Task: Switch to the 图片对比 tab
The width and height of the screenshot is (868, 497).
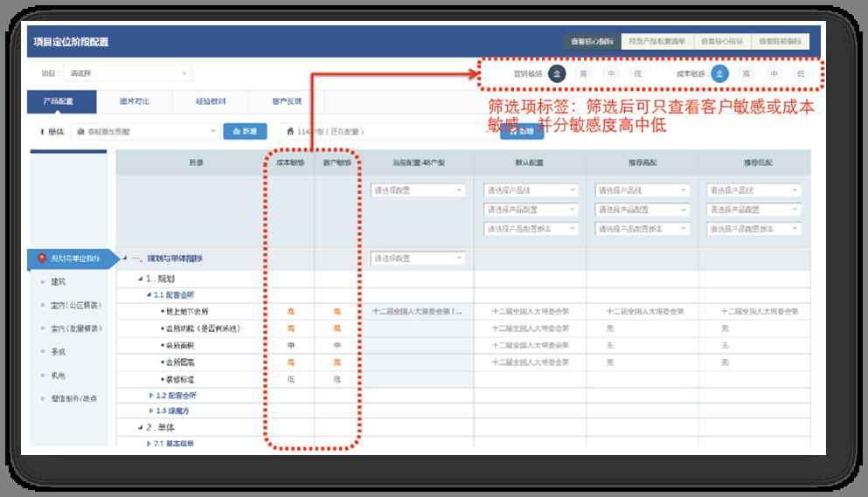Action: click(134, 101)
